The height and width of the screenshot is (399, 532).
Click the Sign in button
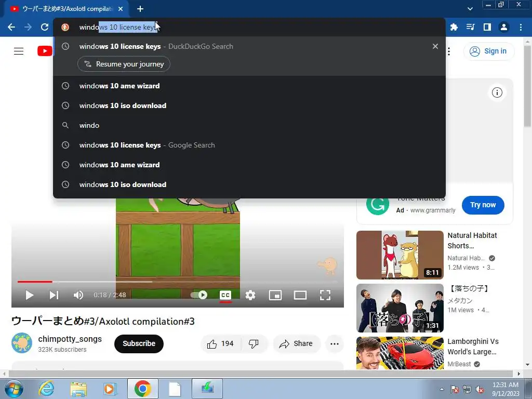click(488, 51)
